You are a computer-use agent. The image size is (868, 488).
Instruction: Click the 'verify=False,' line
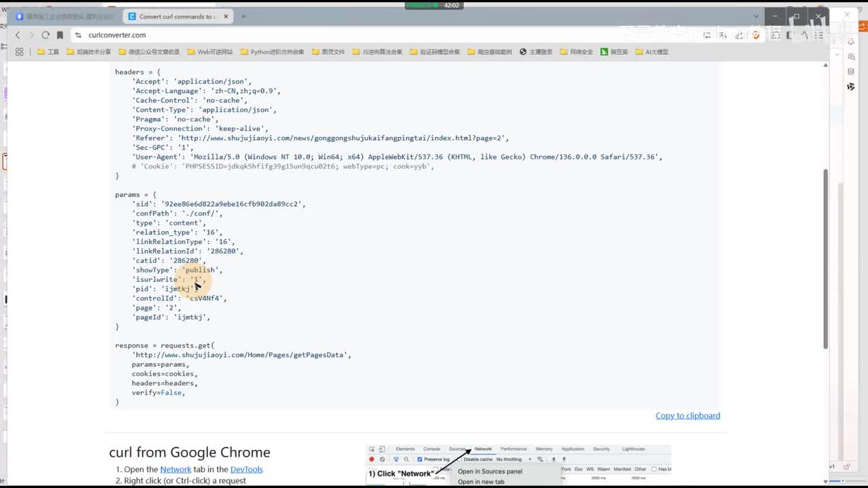click(158, 392)
